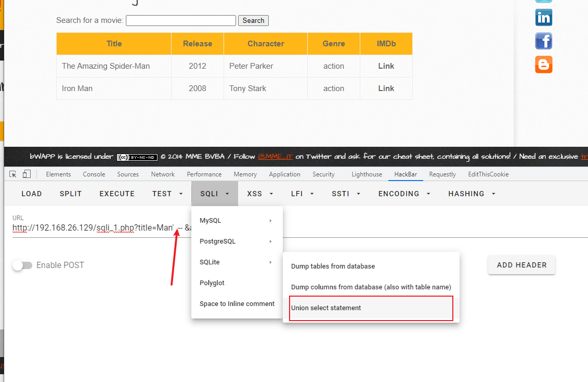The image size is (588, 382).
Task: Click the EXECUTE button
Action: [x=117, y=194]
